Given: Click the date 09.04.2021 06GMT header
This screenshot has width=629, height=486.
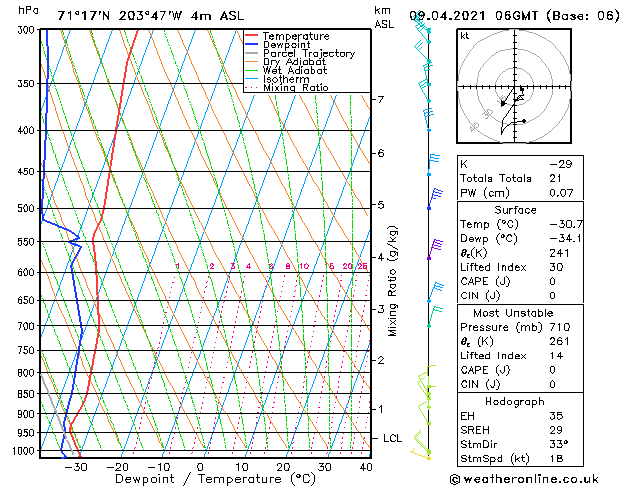Looking at the screenshot, I should click(473, 16).
